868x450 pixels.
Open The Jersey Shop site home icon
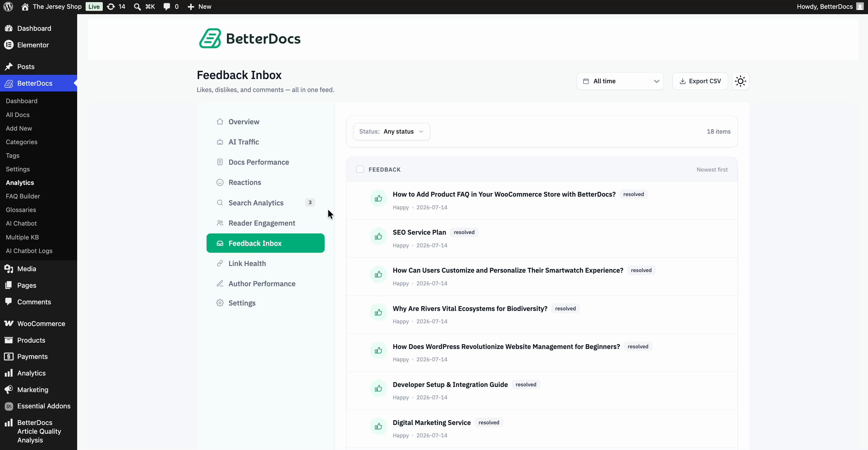pyautogui.click(x=25, y=7)
